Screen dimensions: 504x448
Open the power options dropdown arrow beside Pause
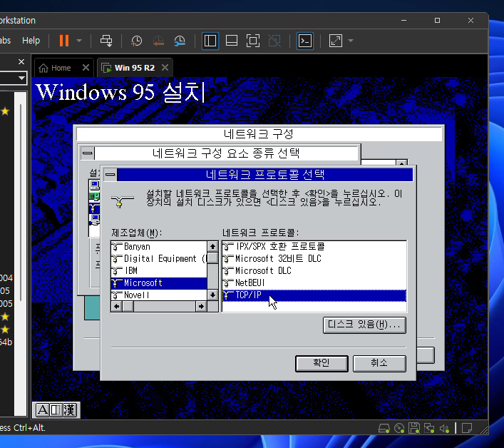[x=79, y=41]
